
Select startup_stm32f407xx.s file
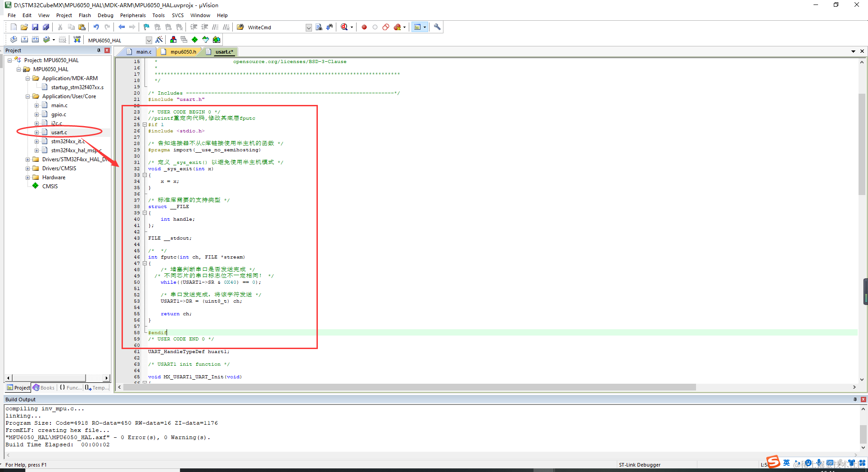(77, 87)
